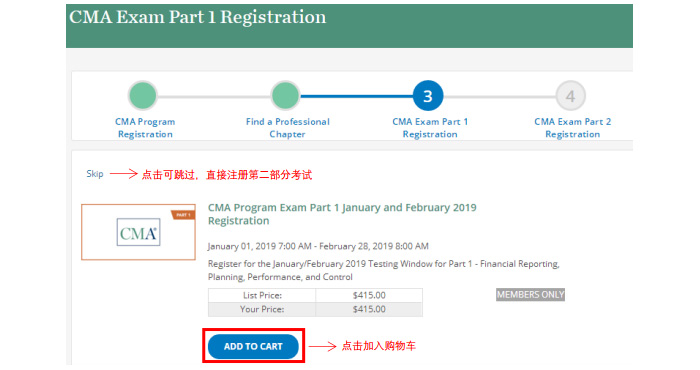Click the Your Price $415.00 value

coord(369,309)
